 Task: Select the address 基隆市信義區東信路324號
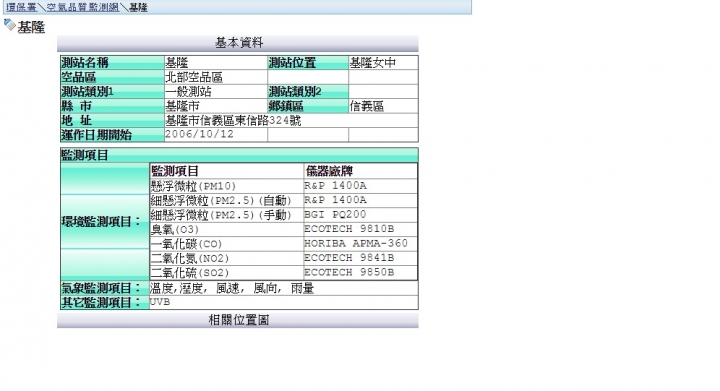[x=233, y=121]
